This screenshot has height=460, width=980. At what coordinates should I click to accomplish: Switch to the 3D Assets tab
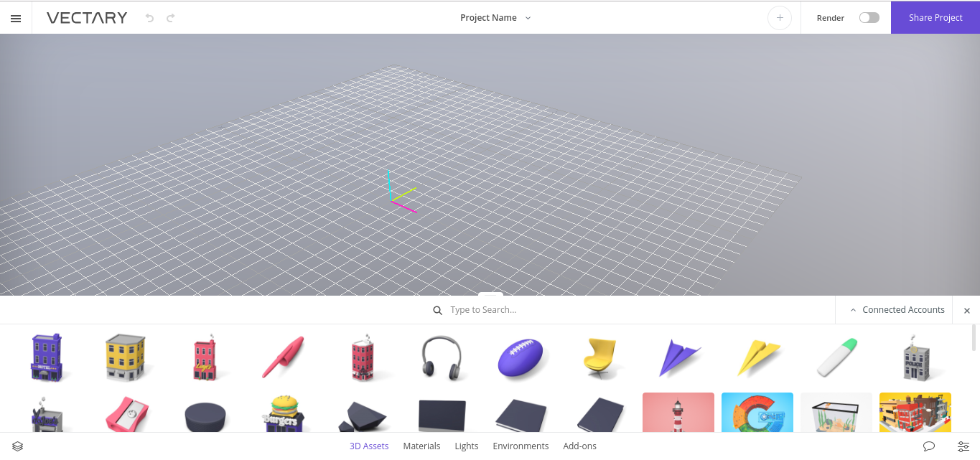coord(369,446)
